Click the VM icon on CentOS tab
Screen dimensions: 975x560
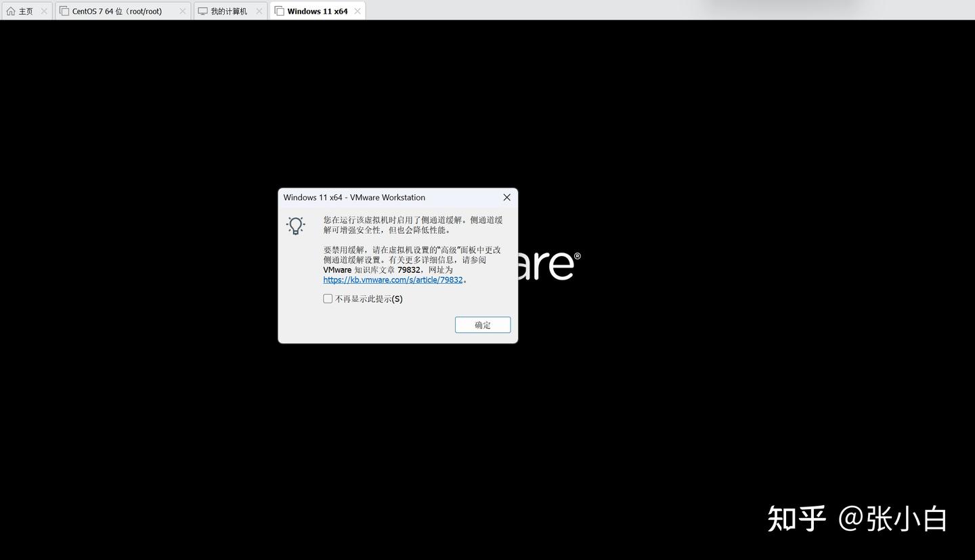click(x=64, y=11)
